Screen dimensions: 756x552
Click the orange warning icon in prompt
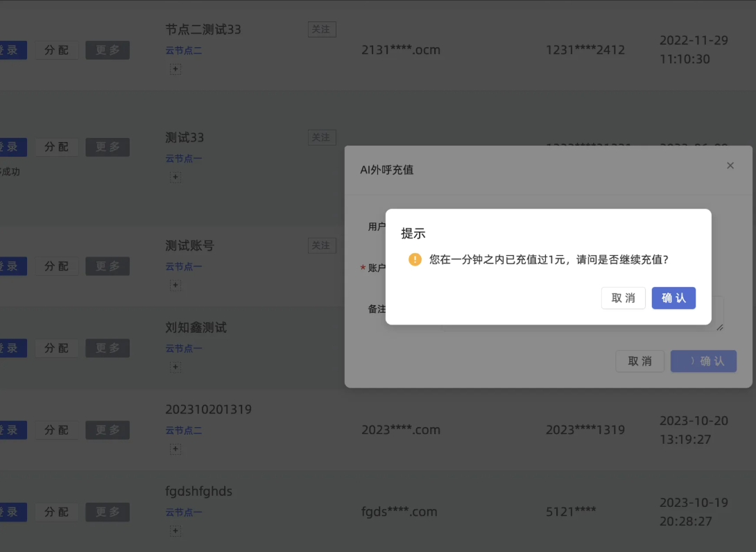(415, 259)
